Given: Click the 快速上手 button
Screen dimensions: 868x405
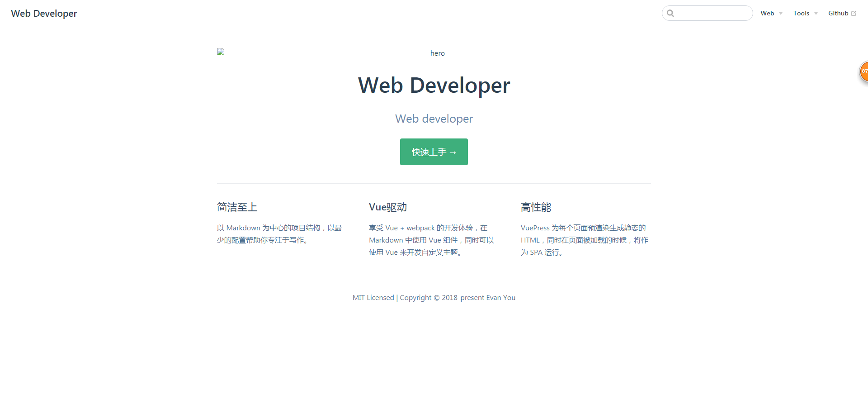Looking at the screenshot, I should point(434,152).
